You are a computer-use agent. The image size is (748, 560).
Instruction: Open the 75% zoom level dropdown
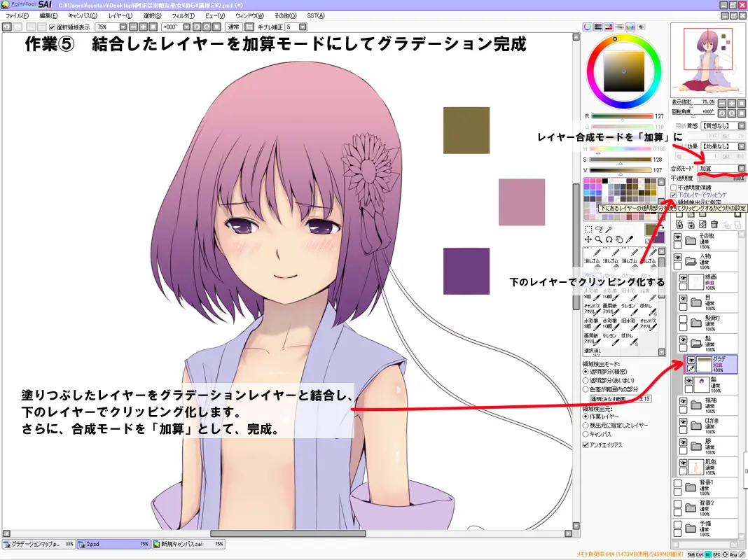(123, 27)
